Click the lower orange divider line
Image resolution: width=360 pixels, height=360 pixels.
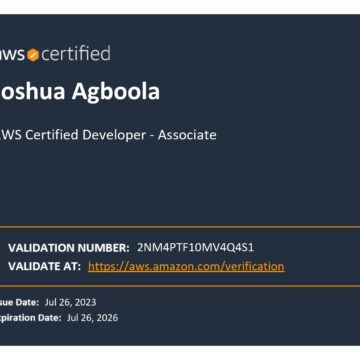(180, 286)
